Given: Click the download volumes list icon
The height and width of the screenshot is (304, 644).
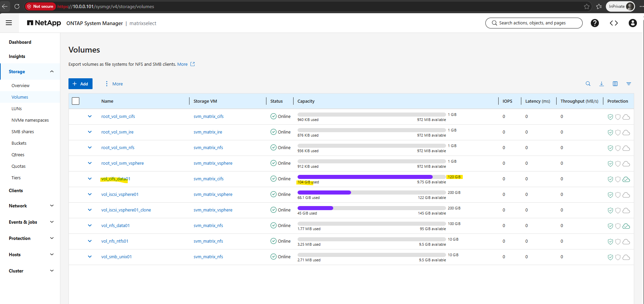Looking at the screenshot, I should click(x=602, y=84).
